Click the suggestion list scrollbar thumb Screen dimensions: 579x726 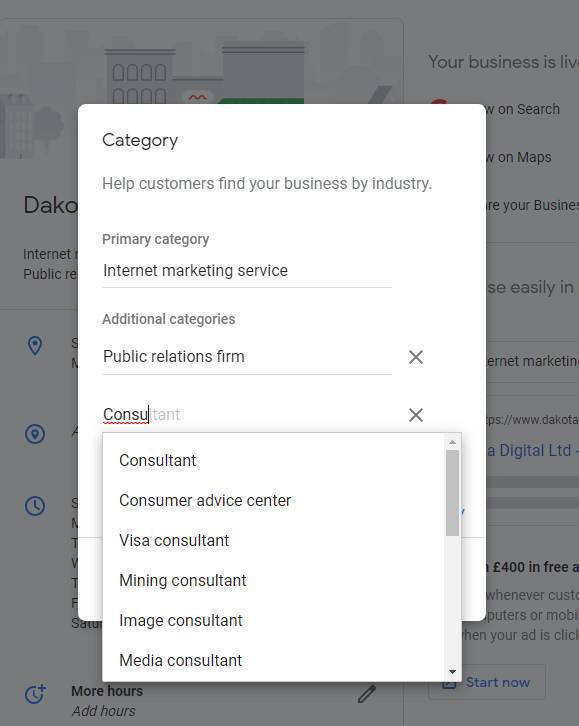click(452, 493)
